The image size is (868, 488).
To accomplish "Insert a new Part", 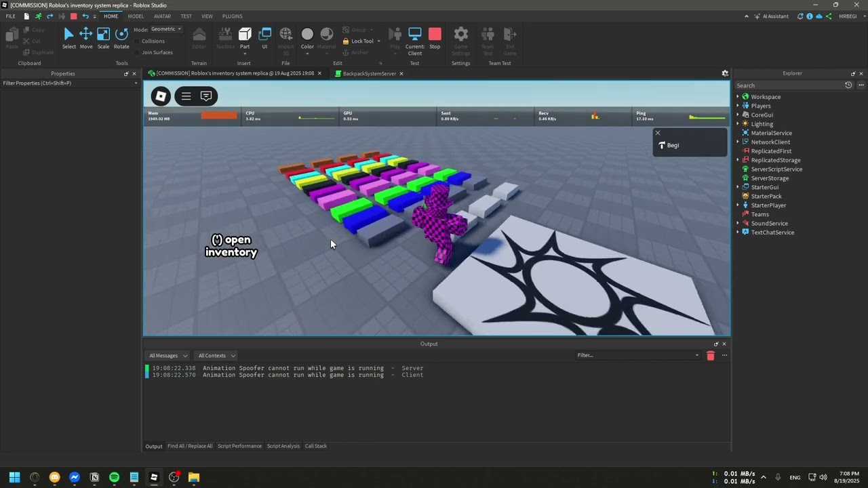I will point(245,39).
